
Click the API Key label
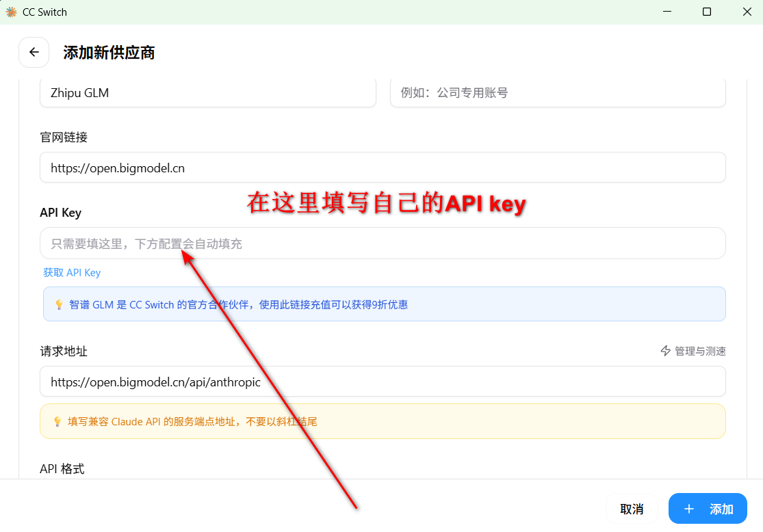61,213
